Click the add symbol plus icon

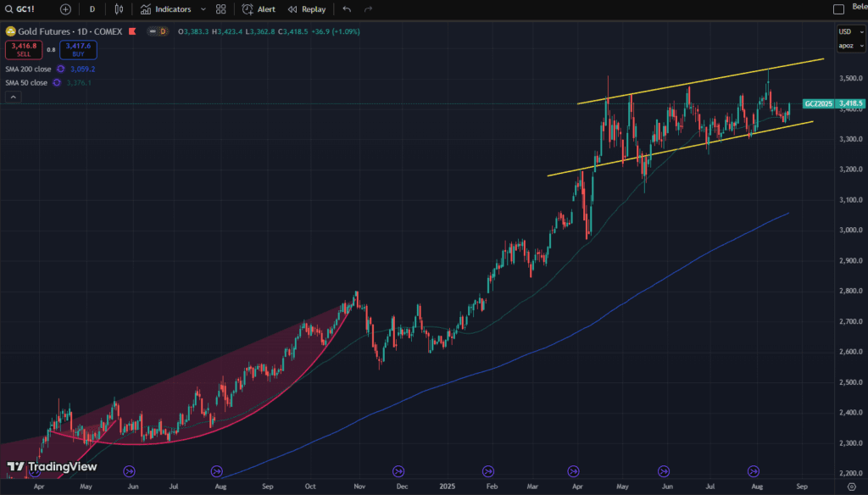coord(66,9)
